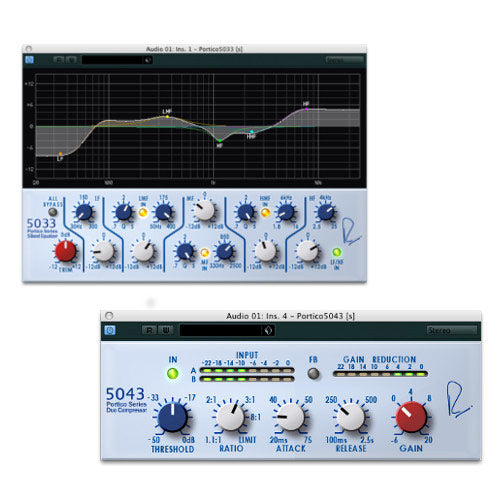Click the red TRIM knob on the 5033

click(x=65, y=251)
